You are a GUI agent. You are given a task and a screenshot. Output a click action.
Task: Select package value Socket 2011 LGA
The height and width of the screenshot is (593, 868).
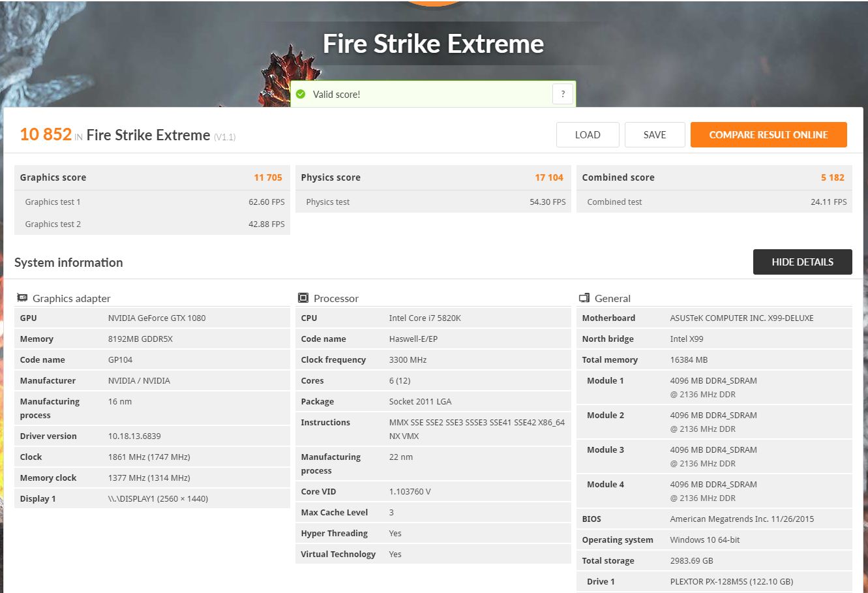pyautogui.click(x=420, y=402)
